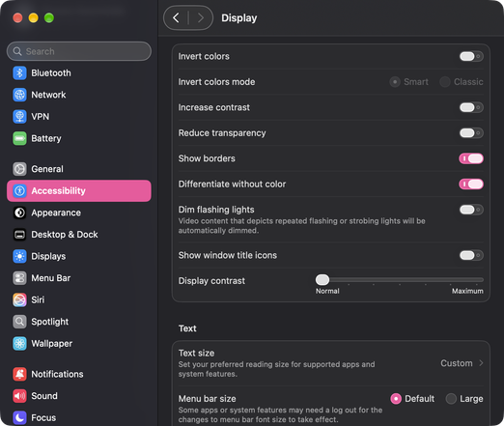Click the Text section heading
504x426 pixels.
tap(187, 328)
